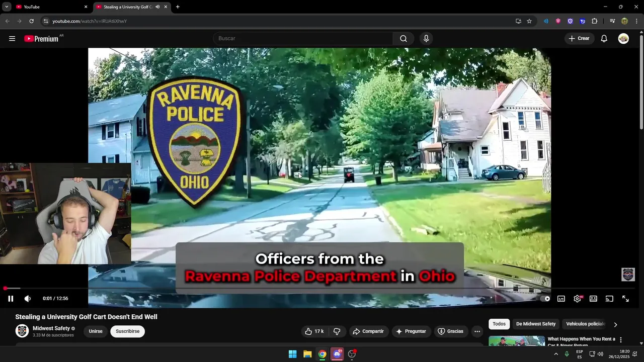Open site information icon in address bar

(46, 21)
